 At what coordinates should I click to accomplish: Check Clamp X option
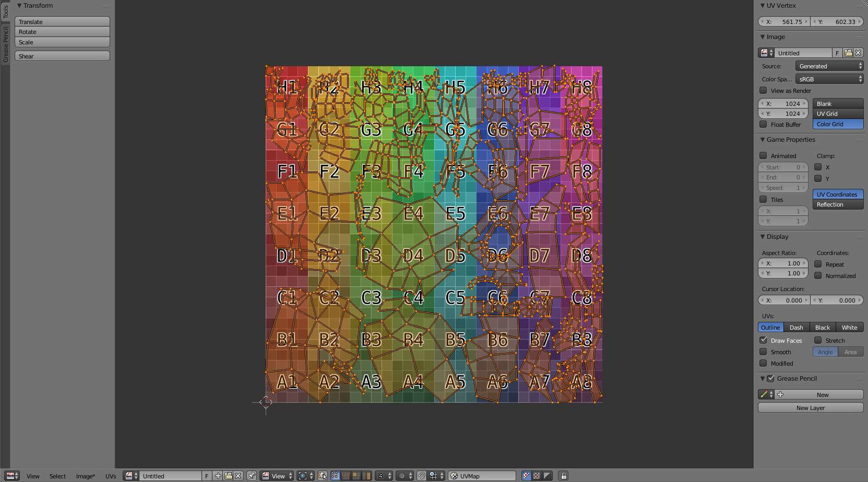(818, 167)
